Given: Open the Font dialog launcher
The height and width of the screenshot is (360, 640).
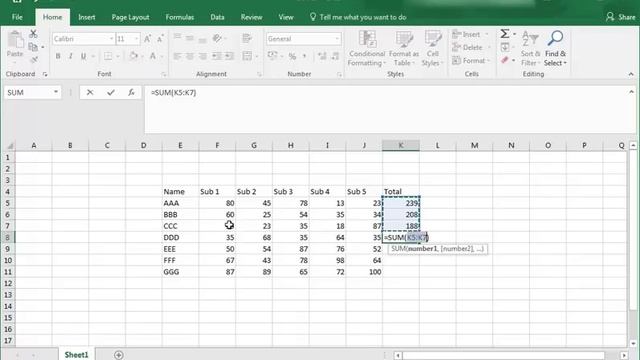Looking at the screenshot, I should (163, 74).
